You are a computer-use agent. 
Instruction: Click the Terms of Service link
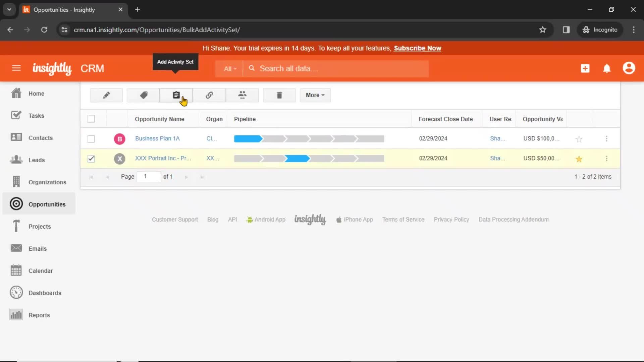403,220
